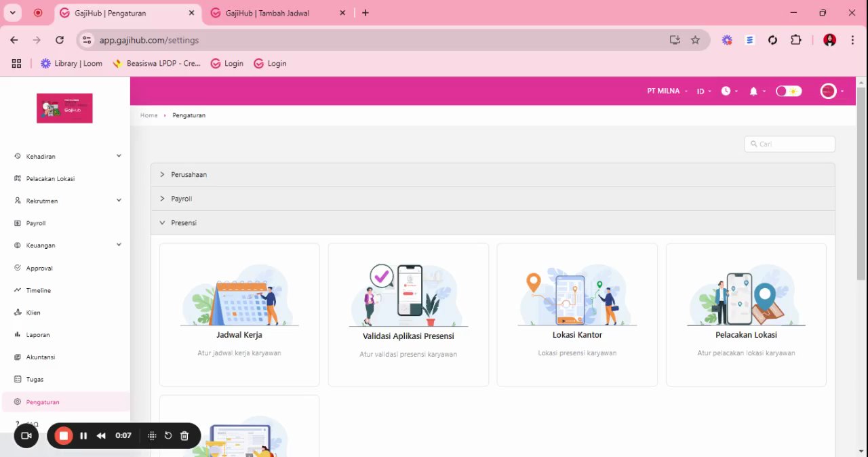Expand Keuangan submenu chevron
The width and height of the screenshot is (868, 457).
click(x=119, y=245)
